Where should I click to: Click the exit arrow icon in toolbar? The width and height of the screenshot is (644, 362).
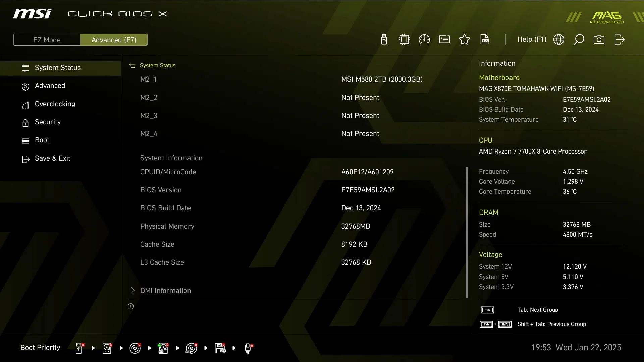(x=620, y=40)
